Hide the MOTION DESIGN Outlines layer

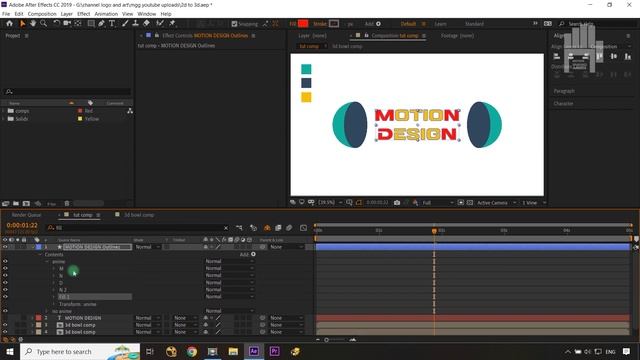click(5, 247)
